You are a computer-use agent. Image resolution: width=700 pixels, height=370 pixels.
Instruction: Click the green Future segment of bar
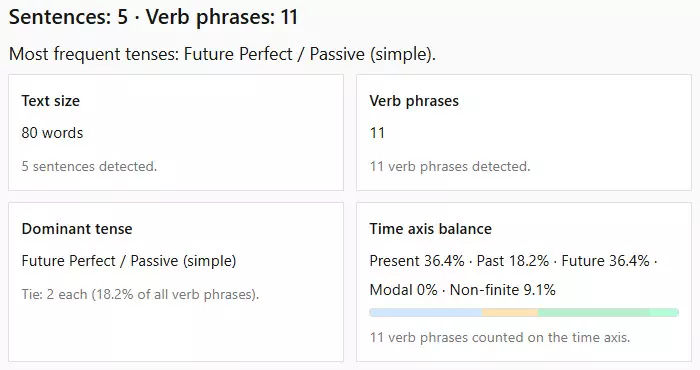594,312
